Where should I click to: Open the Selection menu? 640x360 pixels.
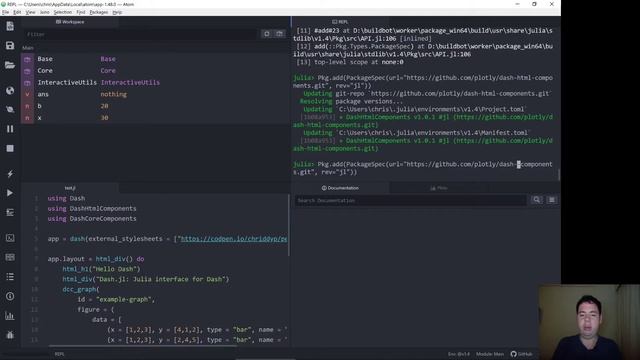62,12
